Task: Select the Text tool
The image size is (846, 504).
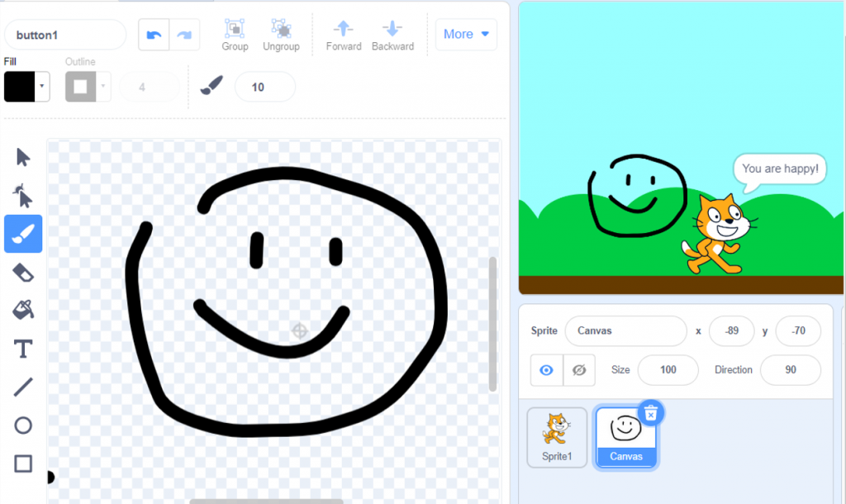Action: (x=22, y=349)
